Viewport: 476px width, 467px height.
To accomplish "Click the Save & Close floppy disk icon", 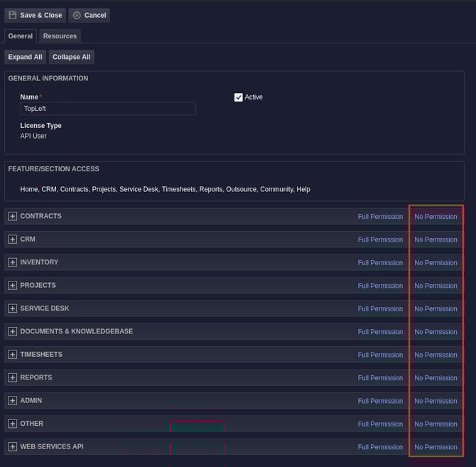I will click(x=13, y=15).
